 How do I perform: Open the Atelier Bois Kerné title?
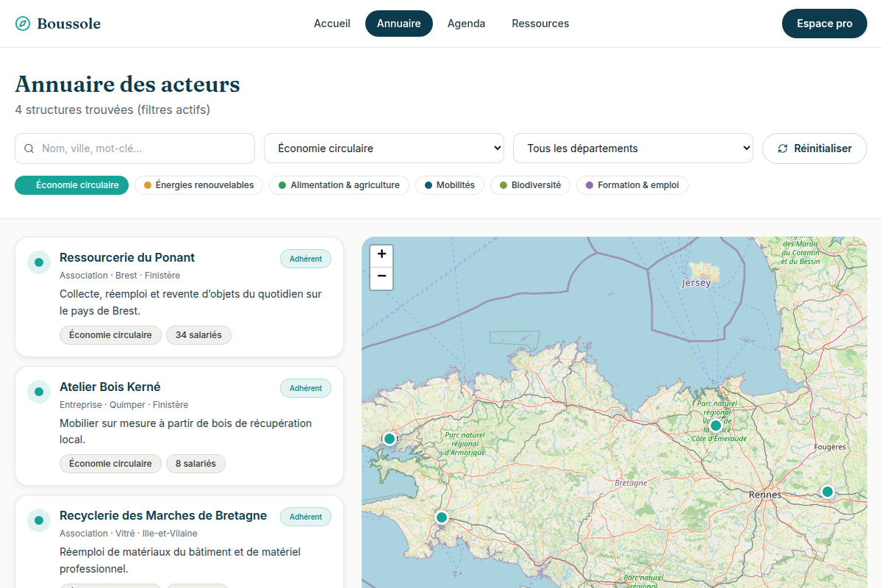pyautogui.click(x=110, y=387)
